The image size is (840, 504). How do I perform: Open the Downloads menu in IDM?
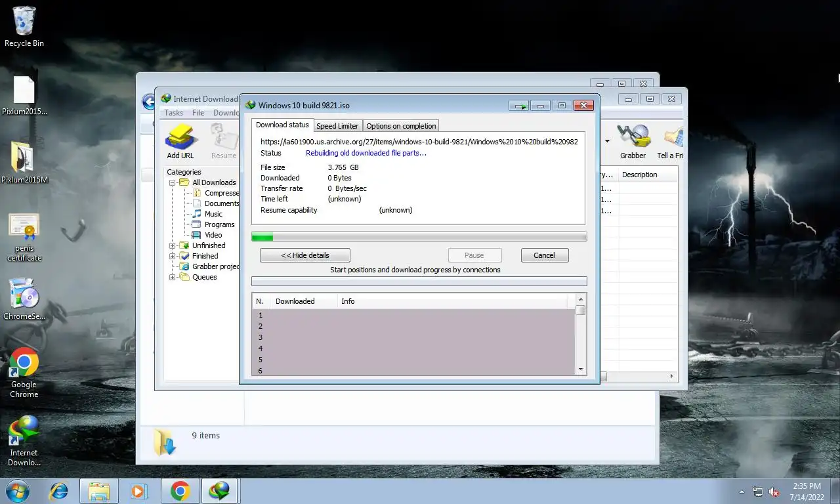(226, 113)
